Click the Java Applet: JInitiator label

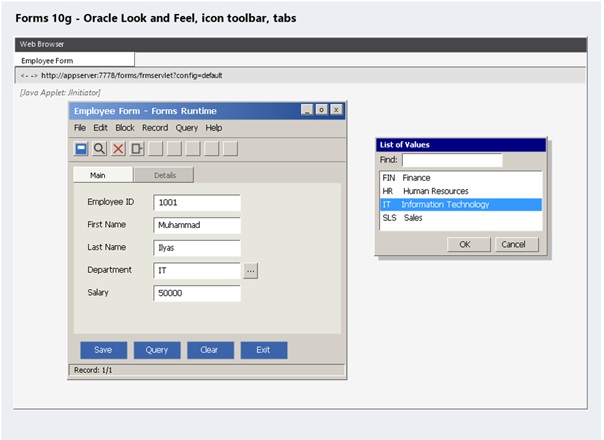point(60,92)
